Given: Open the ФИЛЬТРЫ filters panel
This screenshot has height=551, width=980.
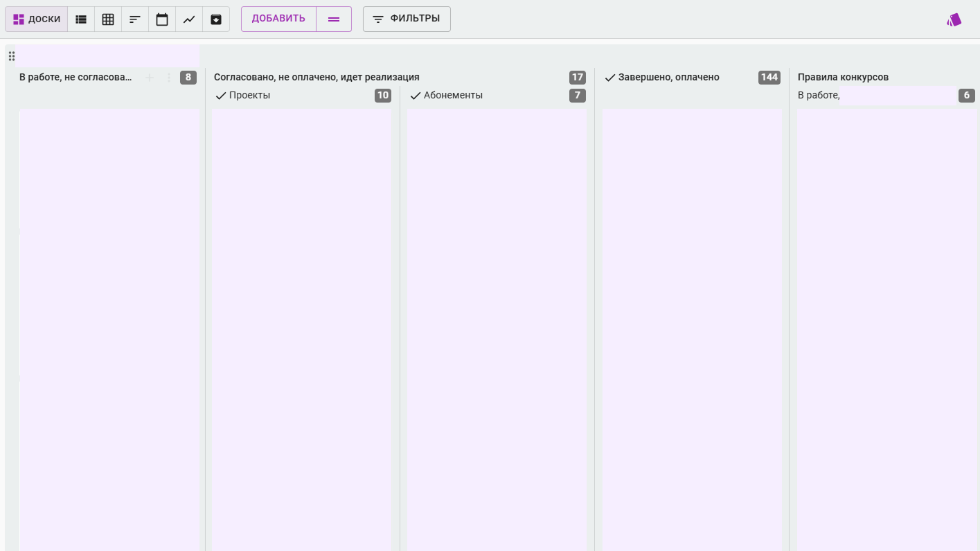Looking at the screenshot, I should (x=407, y=19).
